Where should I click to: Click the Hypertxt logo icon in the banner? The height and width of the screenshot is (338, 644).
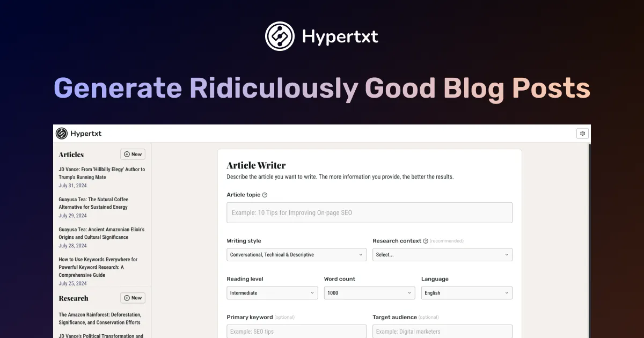pos(280,36)
